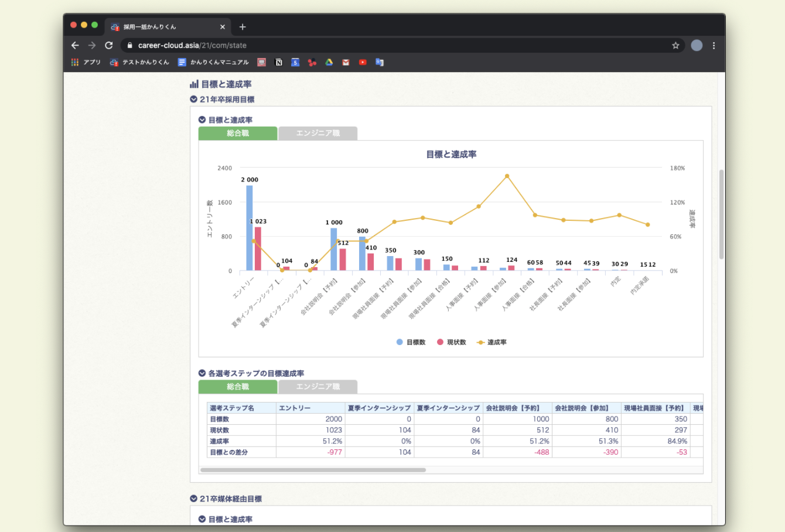Screen dimensions: 785x532
Task: Click the 会社説明会【参加】 column header
Action: [x=586, y=408]
